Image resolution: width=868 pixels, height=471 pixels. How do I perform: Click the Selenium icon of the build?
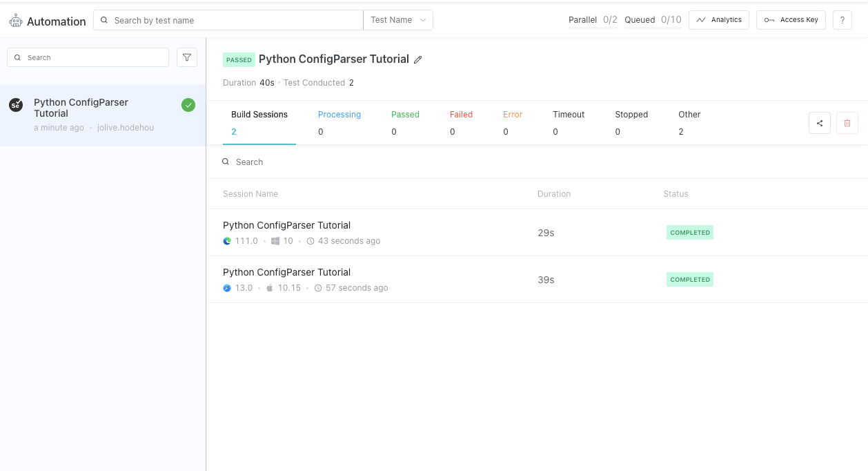pos(16,105)
